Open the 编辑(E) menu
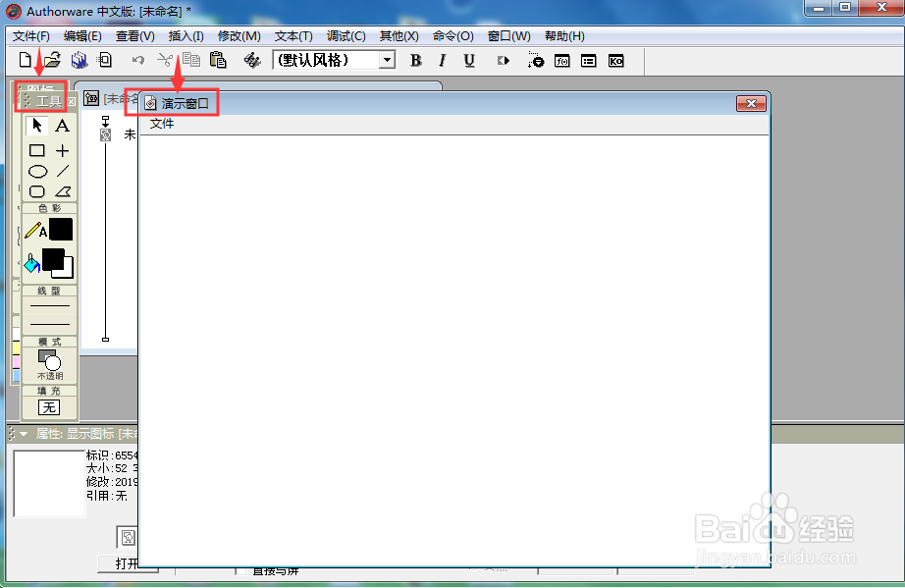The height and width of the screenshot is (588, 905). [82, 35]
